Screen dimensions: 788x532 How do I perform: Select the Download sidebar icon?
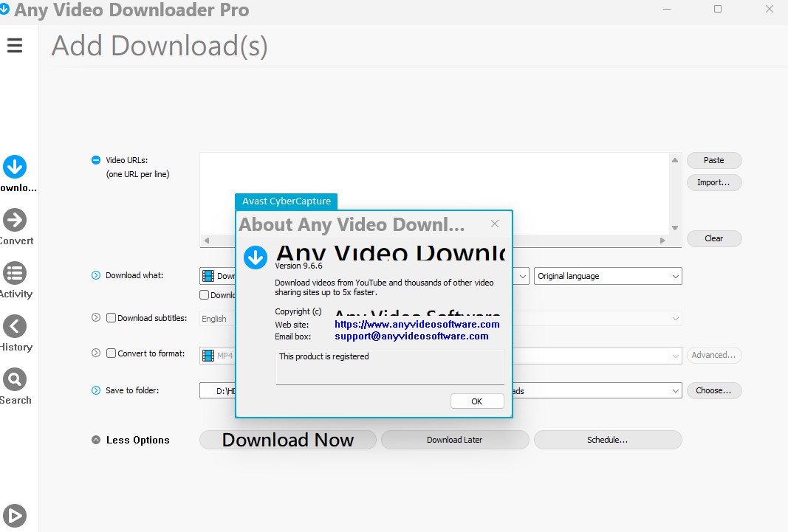[15, 167]
